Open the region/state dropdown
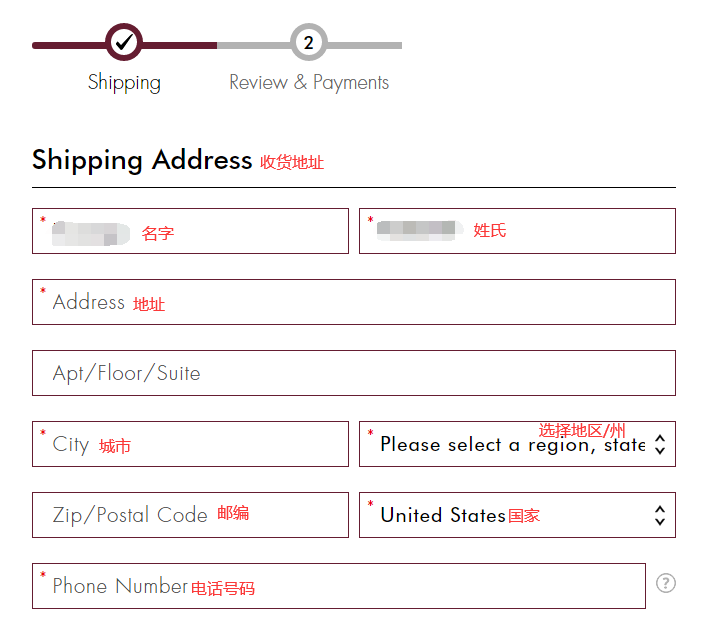708x629 pixels. 510,446
